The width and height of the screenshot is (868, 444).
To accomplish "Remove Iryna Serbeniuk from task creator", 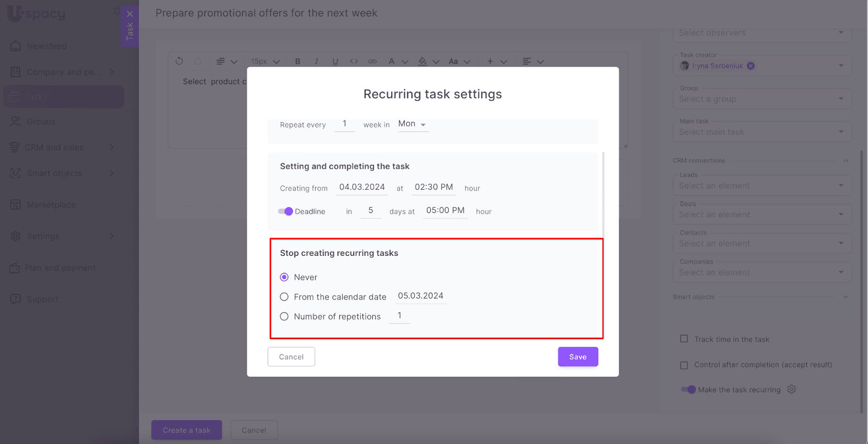I will (x=751, y=66).
